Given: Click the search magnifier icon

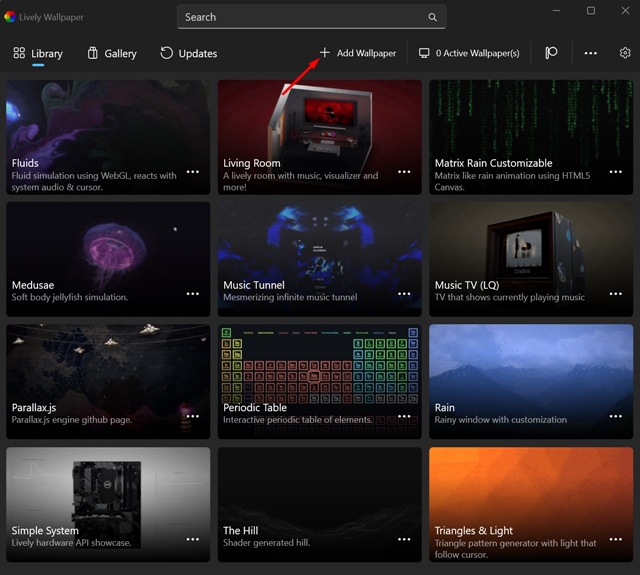Looking at the screenshot, I should pos(432,17).
